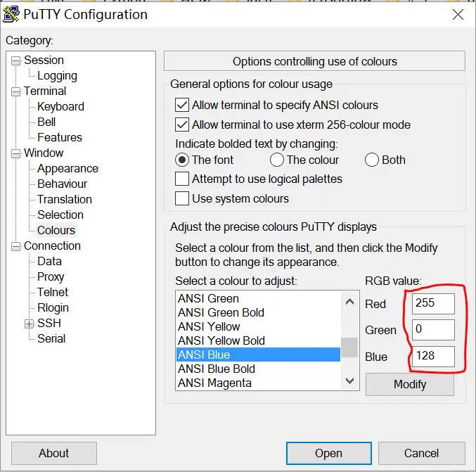This screenshot has height=472, width=476.
Task: Open the SSH category
Action: [49, 324]
